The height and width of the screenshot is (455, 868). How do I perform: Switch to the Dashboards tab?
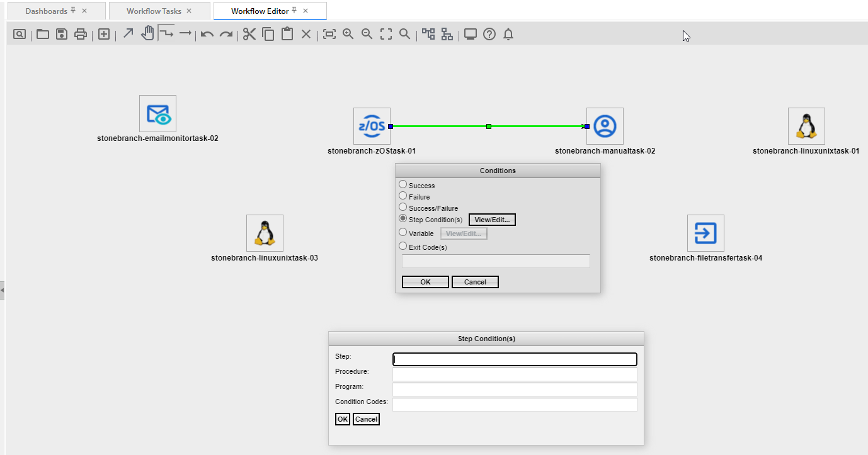47,11
